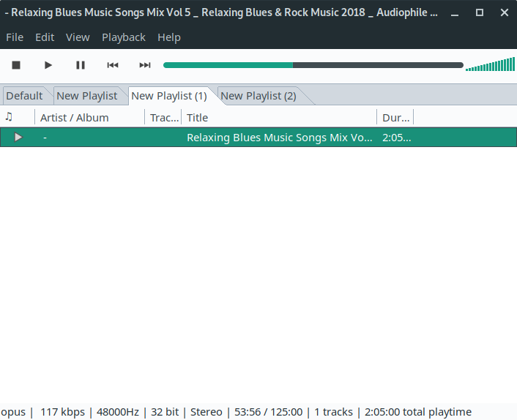Open the Edit menu
The width and height of the screenshot is (517, 420).
tap(45, 37)
